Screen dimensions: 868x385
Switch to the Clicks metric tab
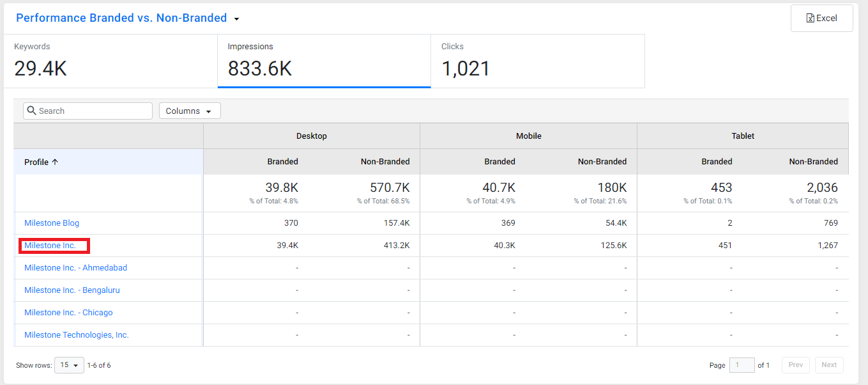538,61
